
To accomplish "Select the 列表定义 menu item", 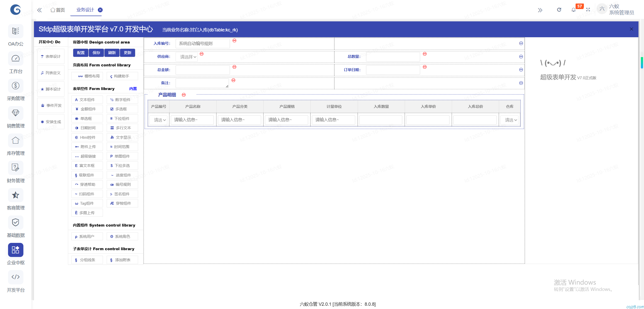I will (x=51, y=73).
